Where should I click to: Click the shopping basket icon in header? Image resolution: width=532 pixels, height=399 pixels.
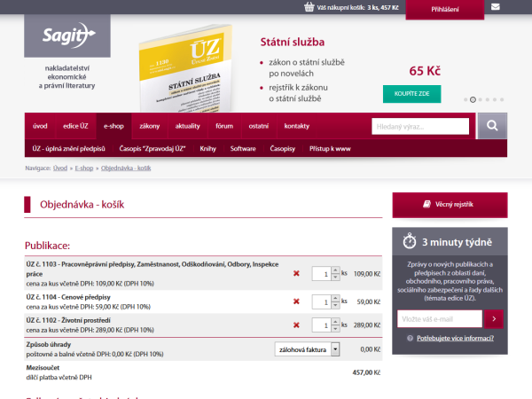coord(309,7)
